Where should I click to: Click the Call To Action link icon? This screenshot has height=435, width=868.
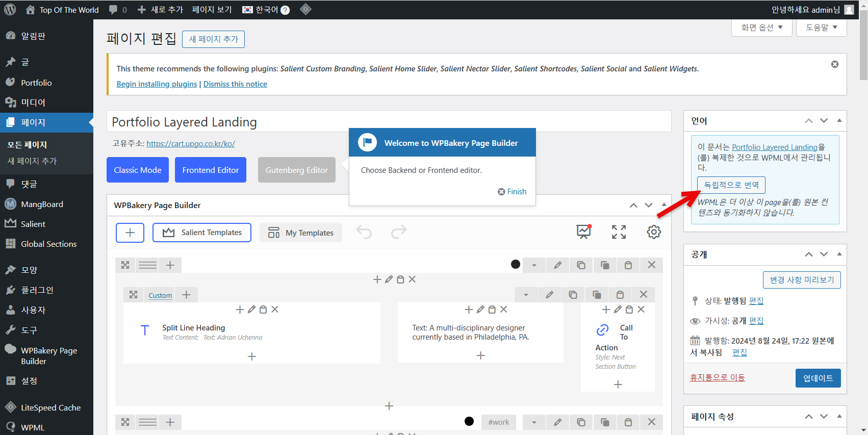pos(602,330)
